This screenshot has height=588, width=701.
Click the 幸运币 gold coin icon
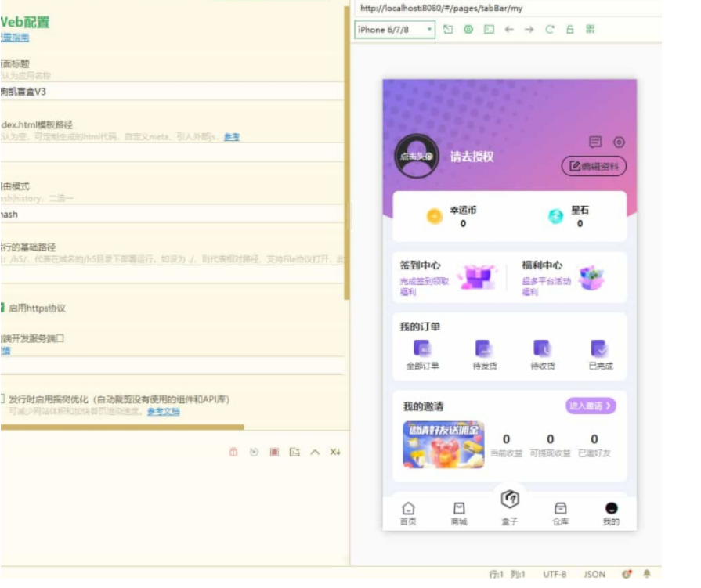[434, 216]
